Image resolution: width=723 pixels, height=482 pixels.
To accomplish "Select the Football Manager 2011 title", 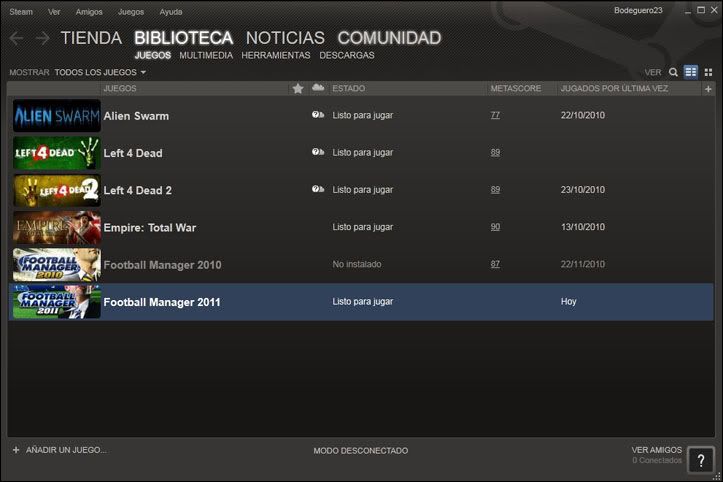I will point(162,303).
